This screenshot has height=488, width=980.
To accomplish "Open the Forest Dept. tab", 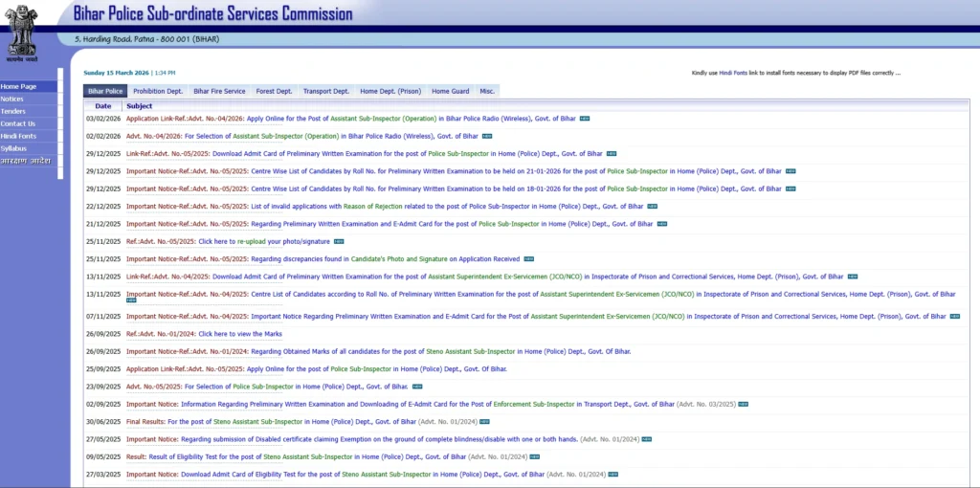I will pos(274,91).
